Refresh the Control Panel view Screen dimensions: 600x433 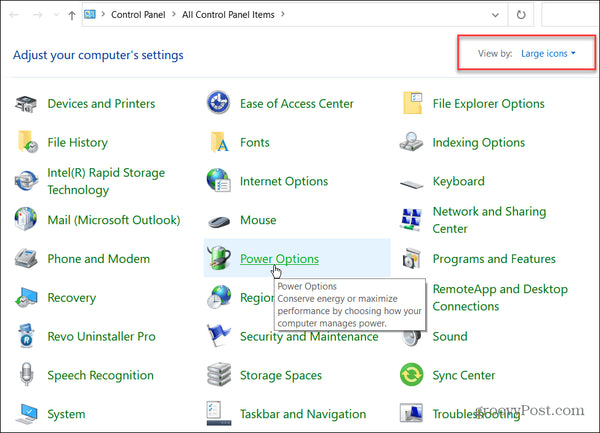(x=521, y=15)
